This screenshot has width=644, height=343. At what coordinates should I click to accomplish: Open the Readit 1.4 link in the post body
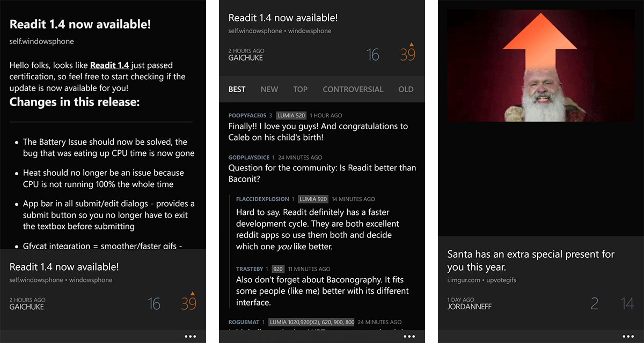tap(109, 65)
